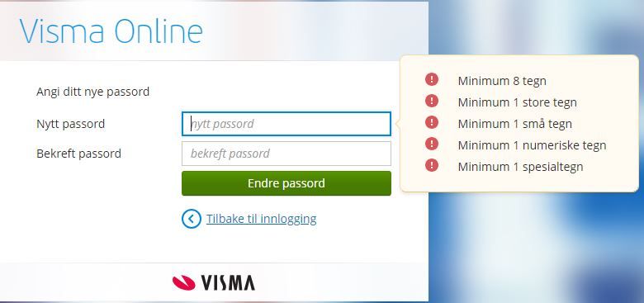
Task: Click the Minimum 1 spesialtegn requirement text
Action: pyautogui.click(x=520, y=167)
